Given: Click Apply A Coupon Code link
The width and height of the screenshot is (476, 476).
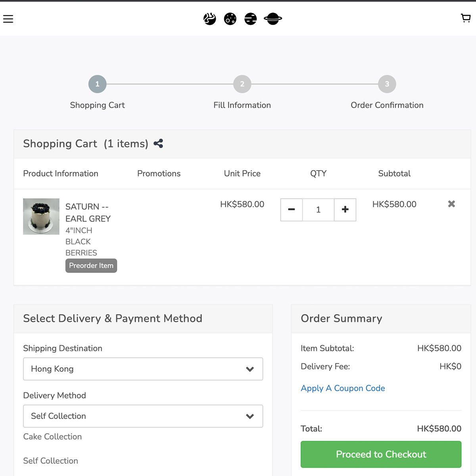Looking at the screenshot, I should point(343,388).
